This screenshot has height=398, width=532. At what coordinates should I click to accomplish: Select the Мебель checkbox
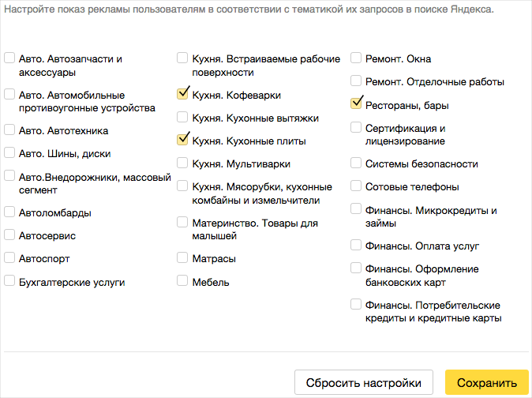coord(182,280)
